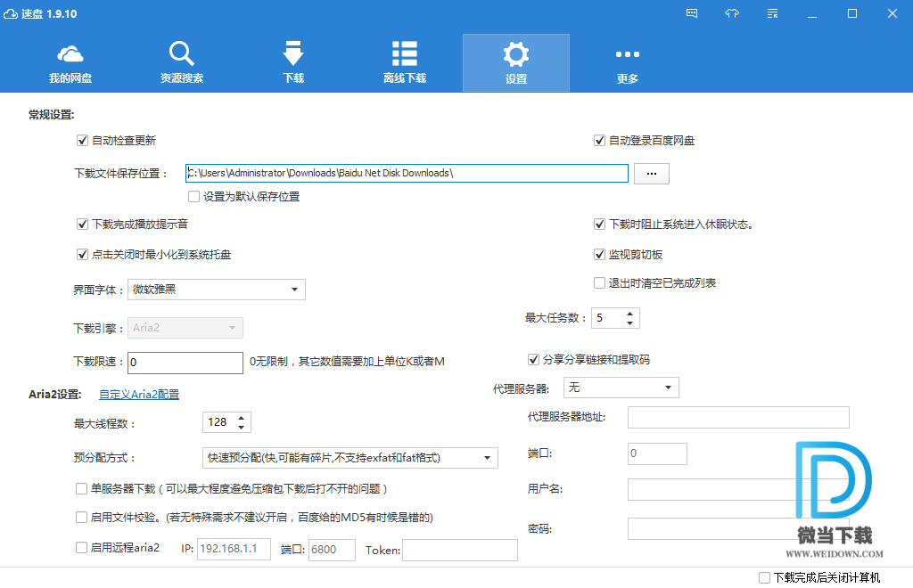913x588 pixels.
Task: Open the resource search magnifier tab
Action: [182, 61]
